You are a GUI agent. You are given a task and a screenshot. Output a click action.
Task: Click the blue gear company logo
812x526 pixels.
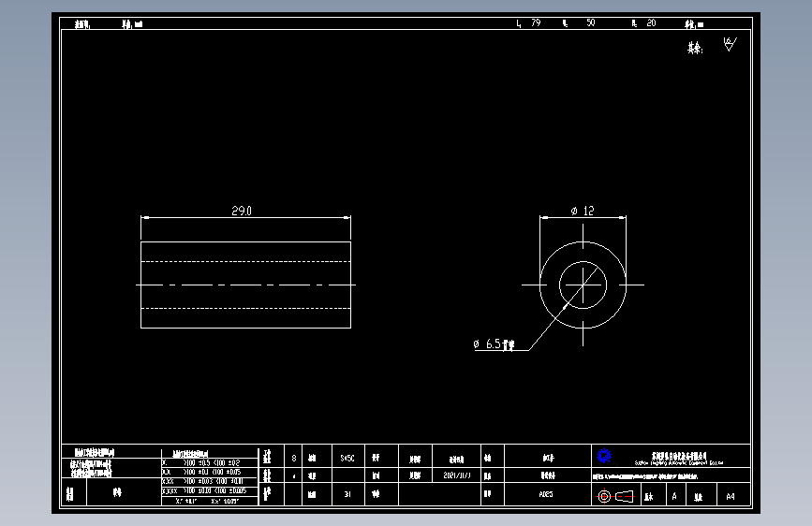(604, 456)
